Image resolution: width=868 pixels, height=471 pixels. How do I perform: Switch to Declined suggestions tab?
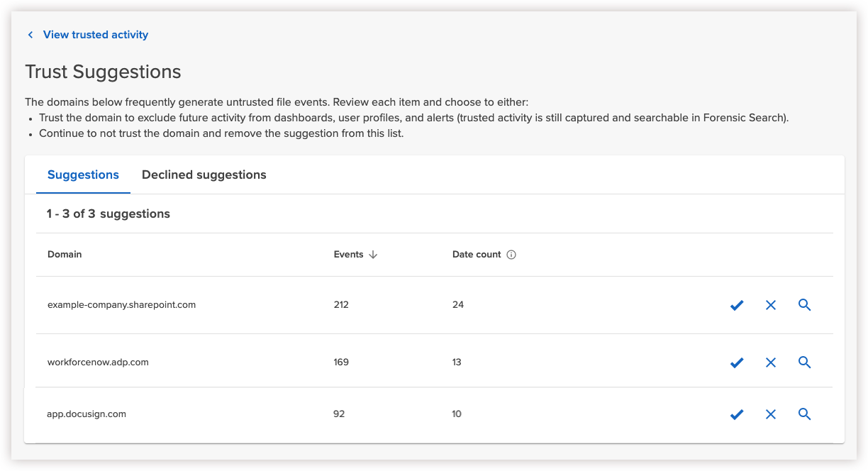coord(204,174)
